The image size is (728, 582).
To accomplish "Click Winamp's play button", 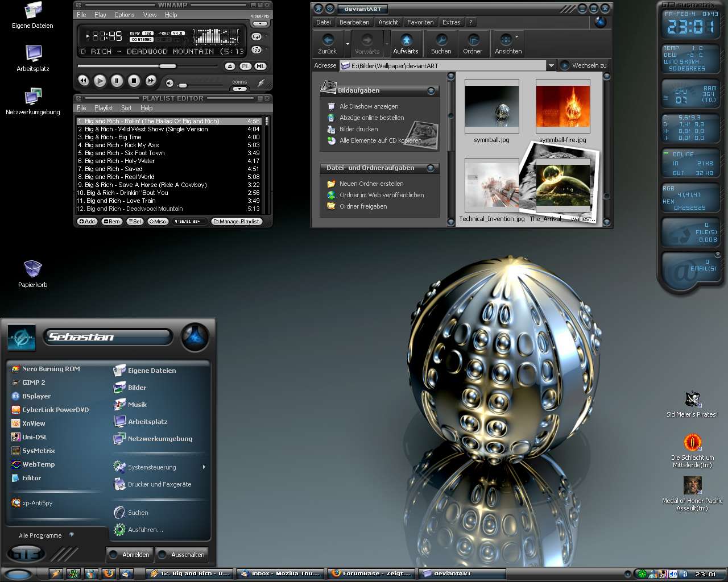I will 100,81.
